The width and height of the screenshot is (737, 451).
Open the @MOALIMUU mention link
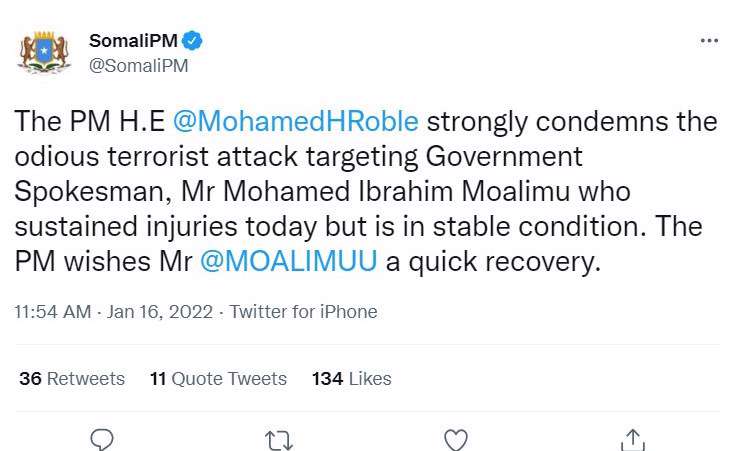click(x=288, y=262)
